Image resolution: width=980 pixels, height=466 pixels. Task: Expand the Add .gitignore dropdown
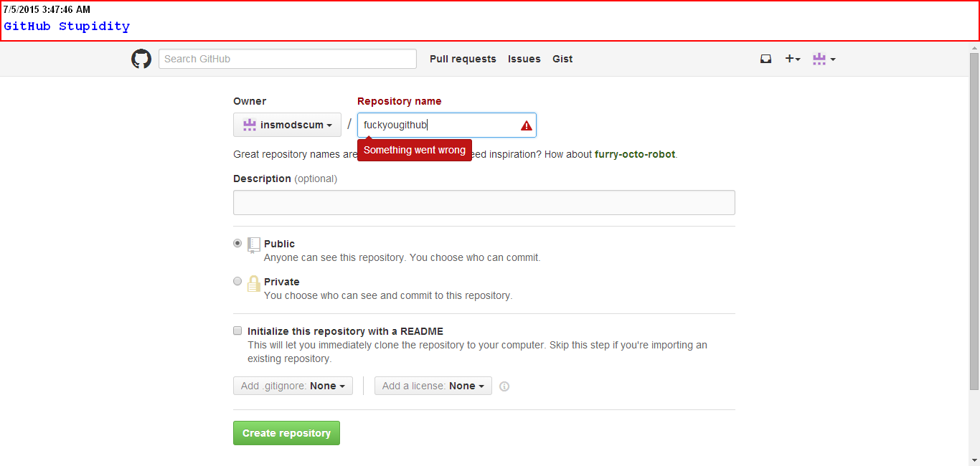[293, 386]
